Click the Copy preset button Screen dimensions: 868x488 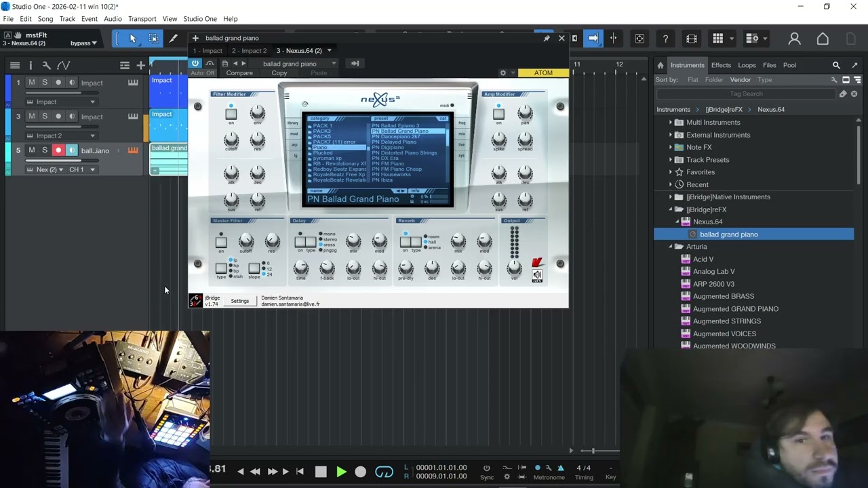(x=279, y=73)
